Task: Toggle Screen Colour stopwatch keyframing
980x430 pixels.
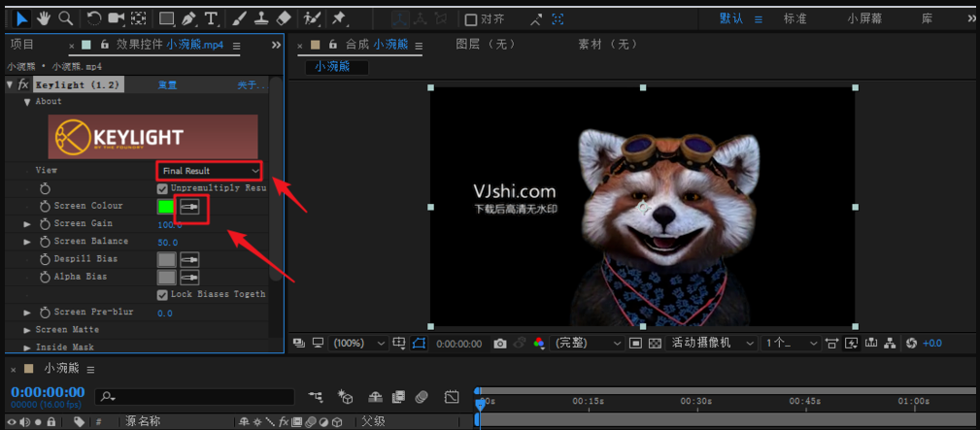Action: (x=45, y=206)
